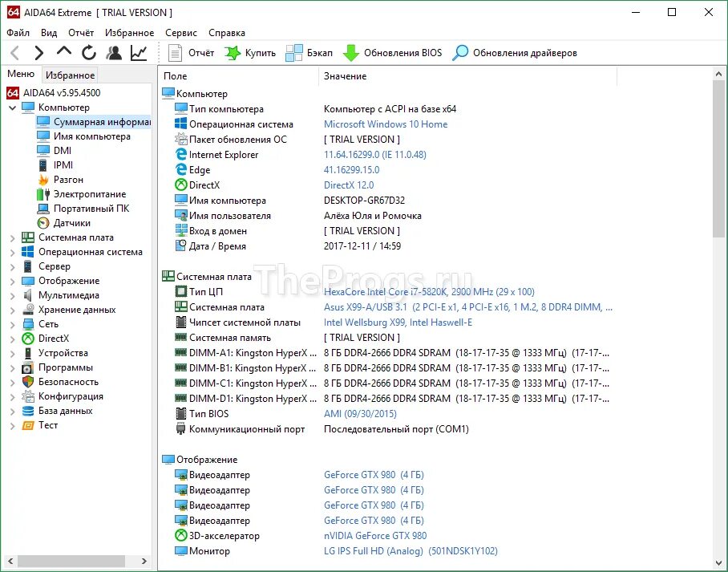
Task: Open the Вид menu
Action: 49,33
